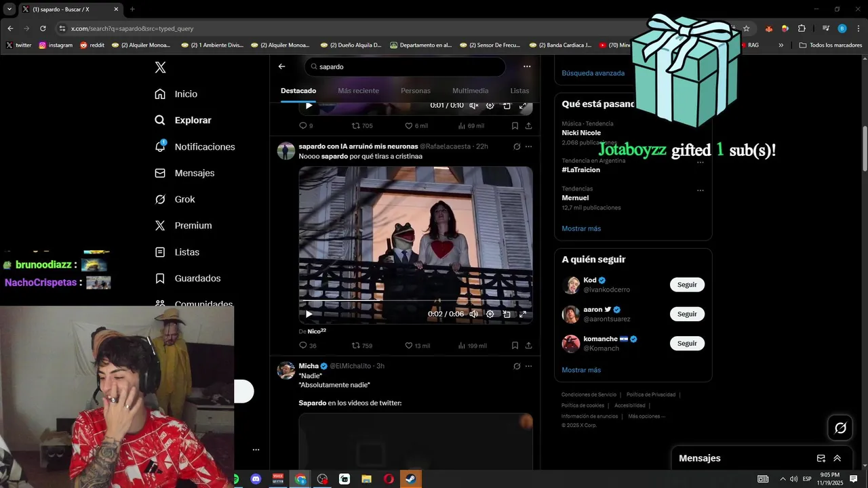Open more options for Mernuel trend

click(701, 190)
